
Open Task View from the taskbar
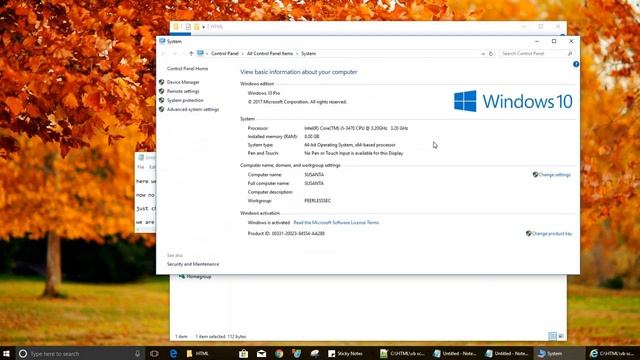pos(154,353)
